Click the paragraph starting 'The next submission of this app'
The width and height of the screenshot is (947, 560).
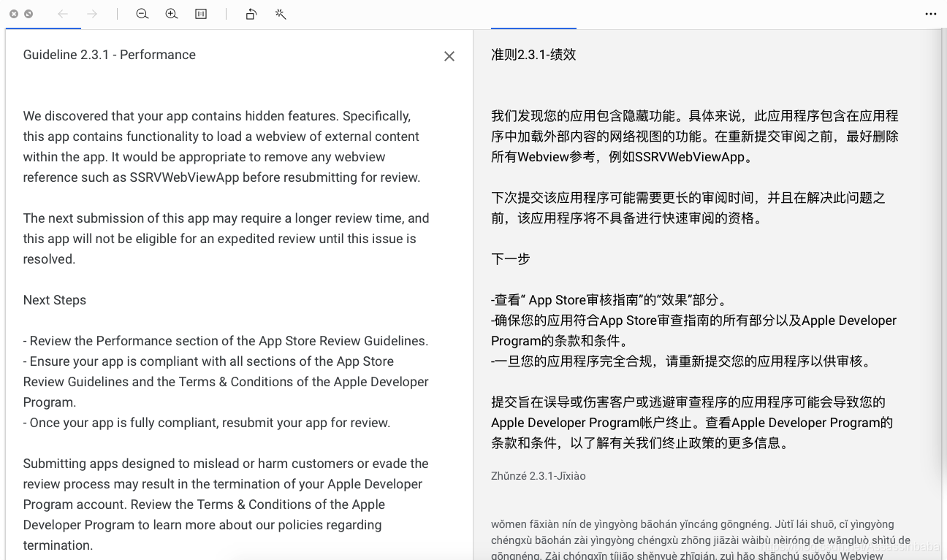[x=227, y=239]
